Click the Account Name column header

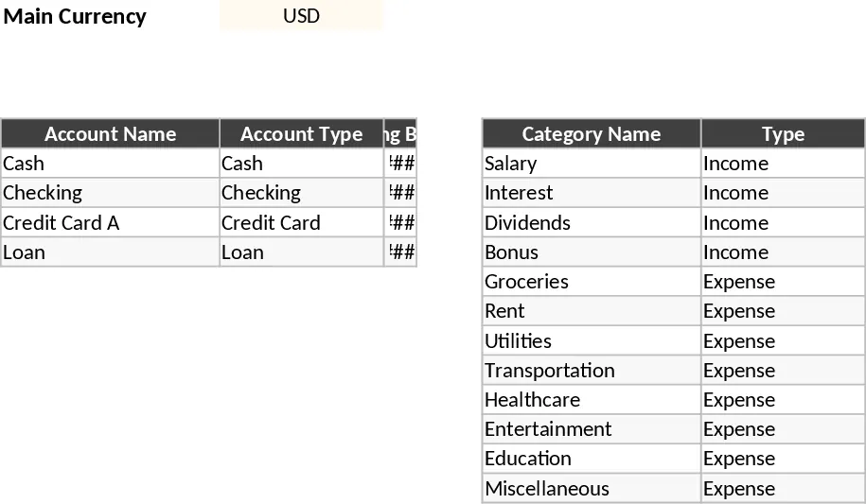click(x=111, y=134)
